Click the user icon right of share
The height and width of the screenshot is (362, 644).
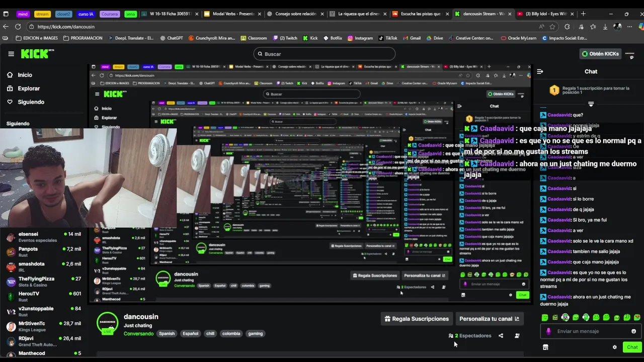517,336
